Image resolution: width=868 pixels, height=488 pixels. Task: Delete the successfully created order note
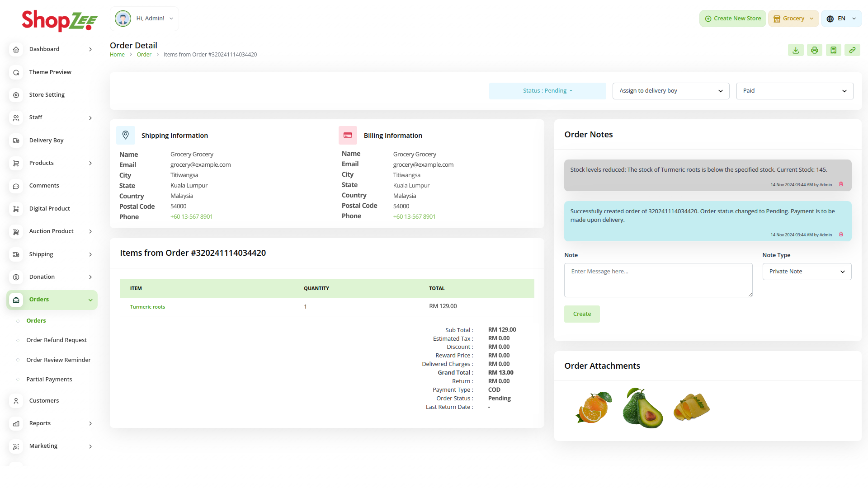pyautogui.click(x=841, y=235)
